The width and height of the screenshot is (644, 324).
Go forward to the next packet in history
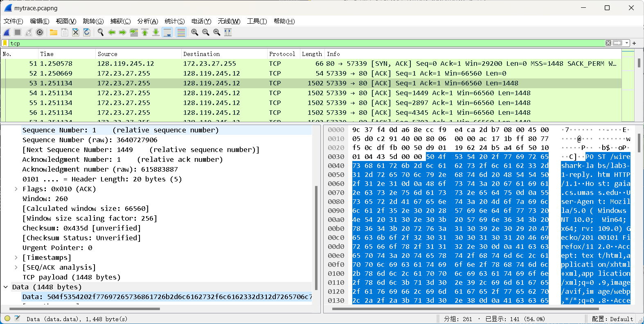click(x=122, y=32)
